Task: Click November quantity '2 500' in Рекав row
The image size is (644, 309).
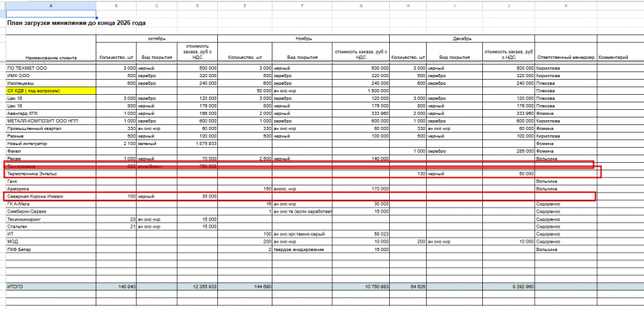Action: click(245, 159)
